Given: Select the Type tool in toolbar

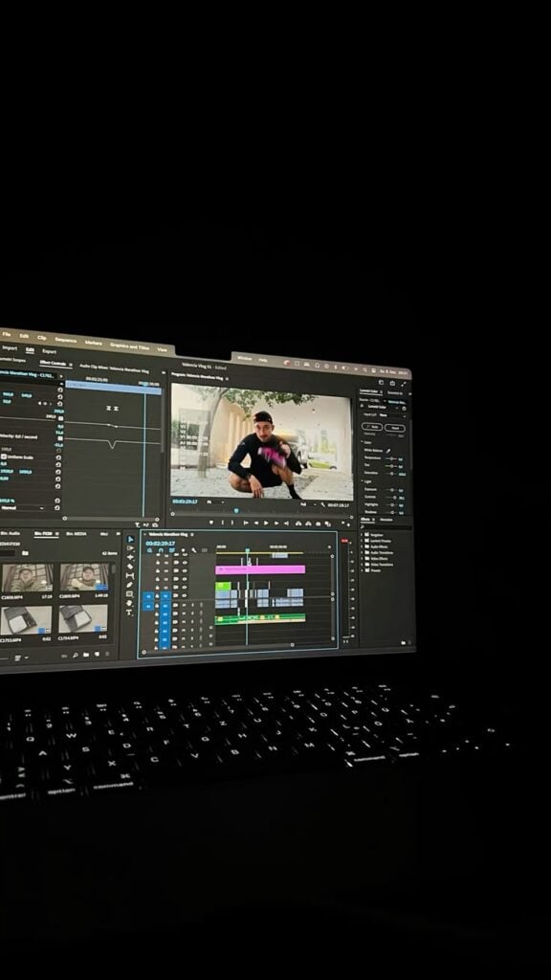Looking at the screenshot, I should pyautogui.click(x=129, y=612).
